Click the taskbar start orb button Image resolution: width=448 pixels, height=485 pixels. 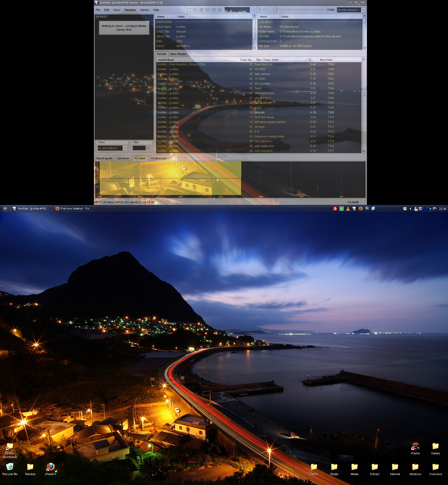click(5, 209)
